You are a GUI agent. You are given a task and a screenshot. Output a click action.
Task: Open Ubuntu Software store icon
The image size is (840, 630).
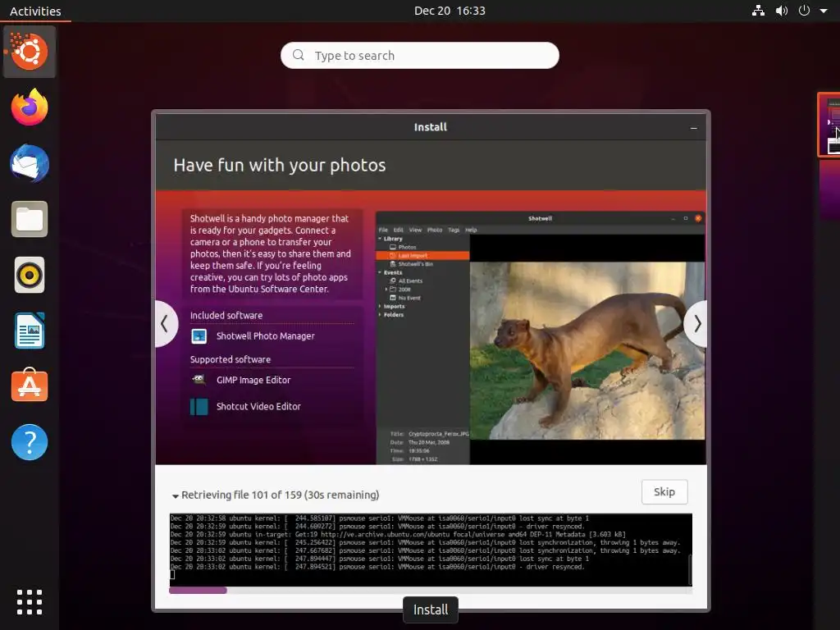30,386
